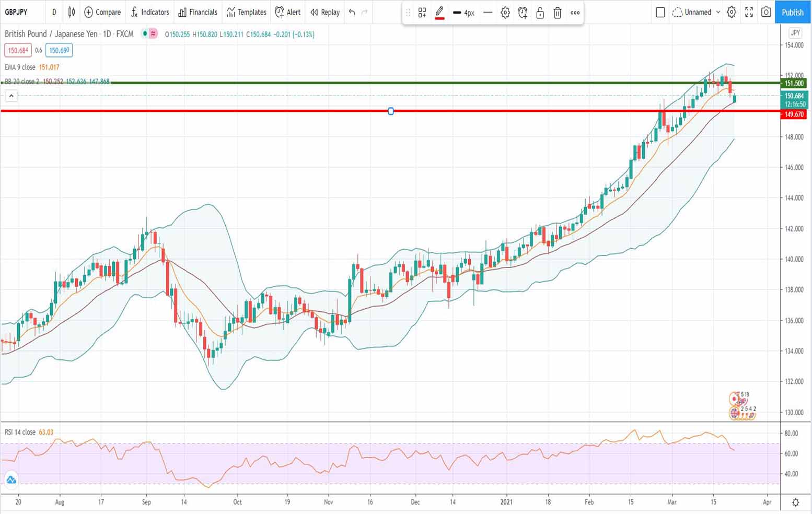Open the drawing color picker pencil
Screen dimensions: 812x514
pyautogui.click(x=439, y=13)
